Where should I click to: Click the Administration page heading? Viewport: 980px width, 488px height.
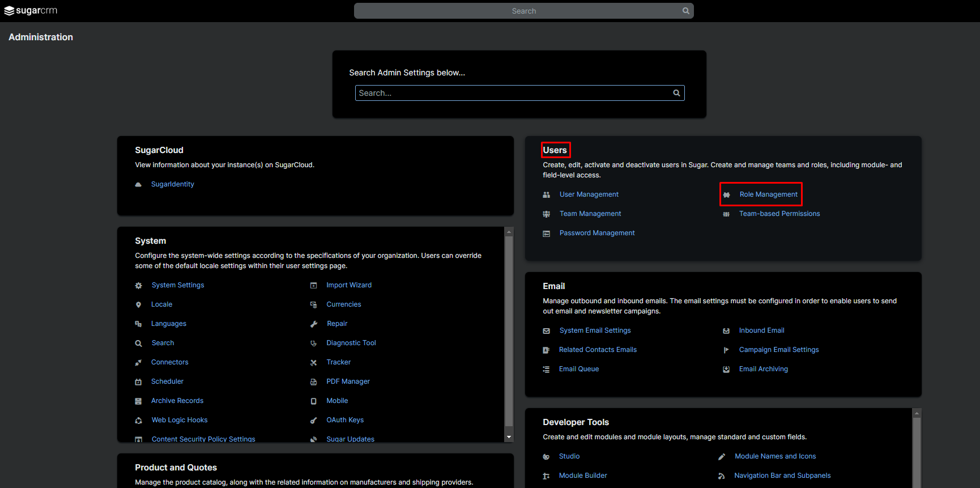[41, 37]
